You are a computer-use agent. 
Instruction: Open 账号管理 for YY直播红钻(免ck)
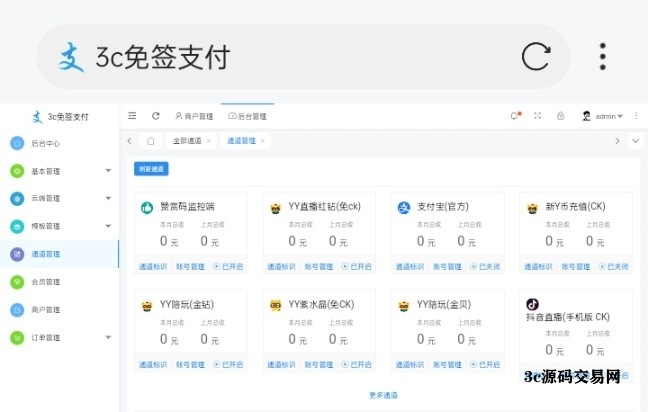(319, 267)
